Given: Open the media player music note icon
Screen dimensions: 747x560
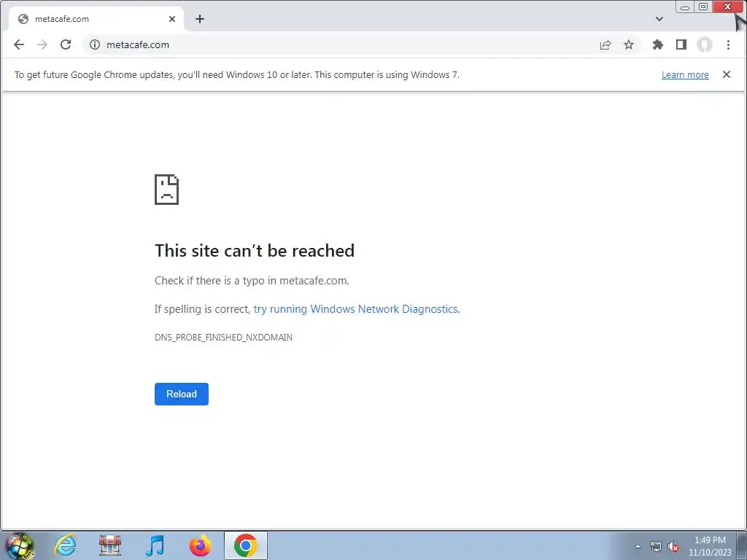Looking at the screenshot, I should tap(155, 545).
